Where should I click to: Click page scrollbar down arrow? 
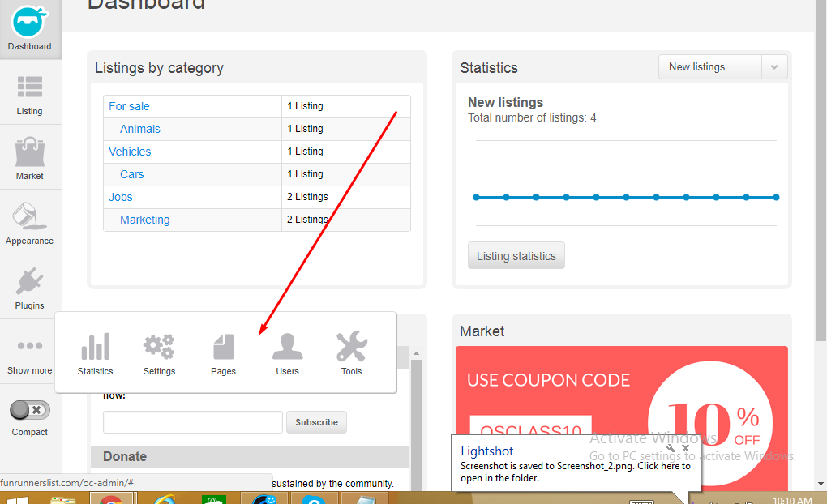click(821, 484)
